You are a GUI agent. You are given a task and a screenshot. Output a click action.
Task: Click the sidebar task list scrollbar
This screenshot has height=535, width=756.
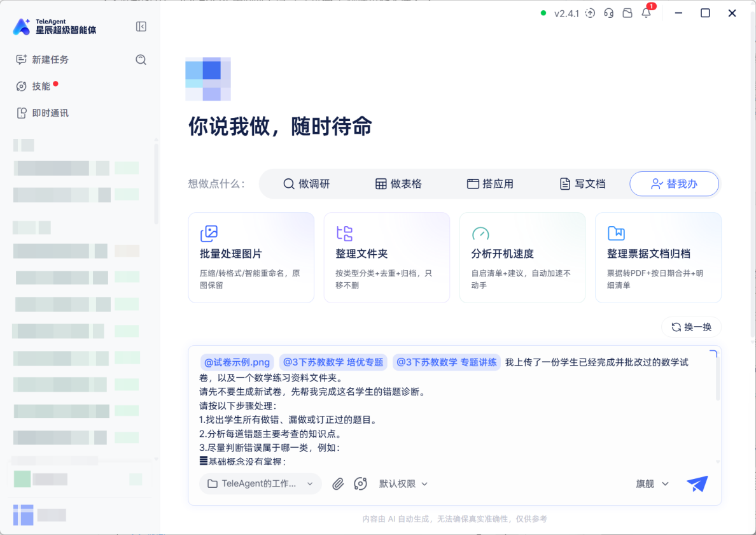[x=156, y=183]
